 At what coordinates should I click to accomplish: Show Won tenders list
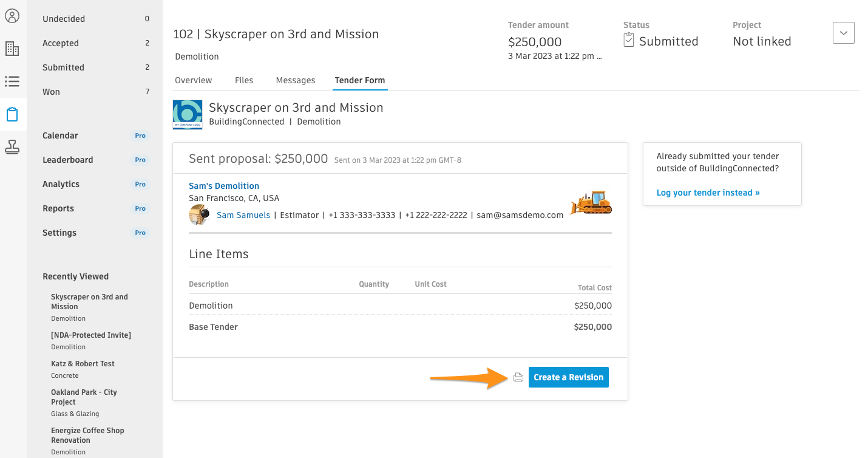click(96, 92)
